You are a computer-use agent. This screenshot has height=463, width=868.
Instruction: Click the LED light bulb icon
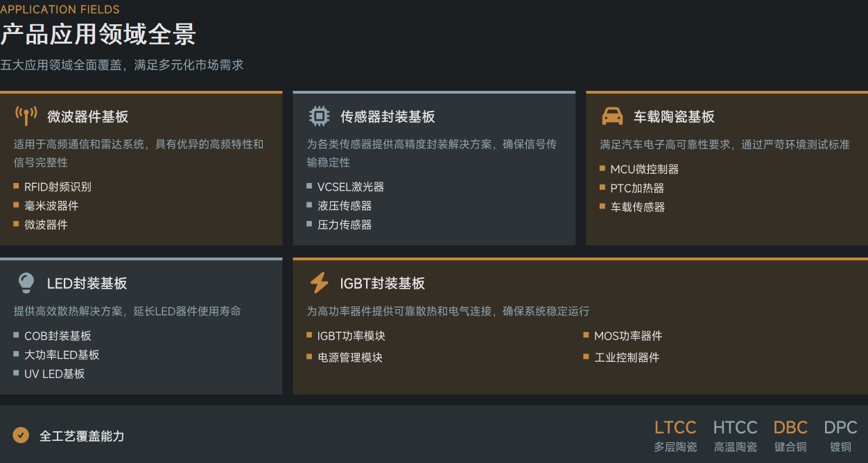coord(26,283)
